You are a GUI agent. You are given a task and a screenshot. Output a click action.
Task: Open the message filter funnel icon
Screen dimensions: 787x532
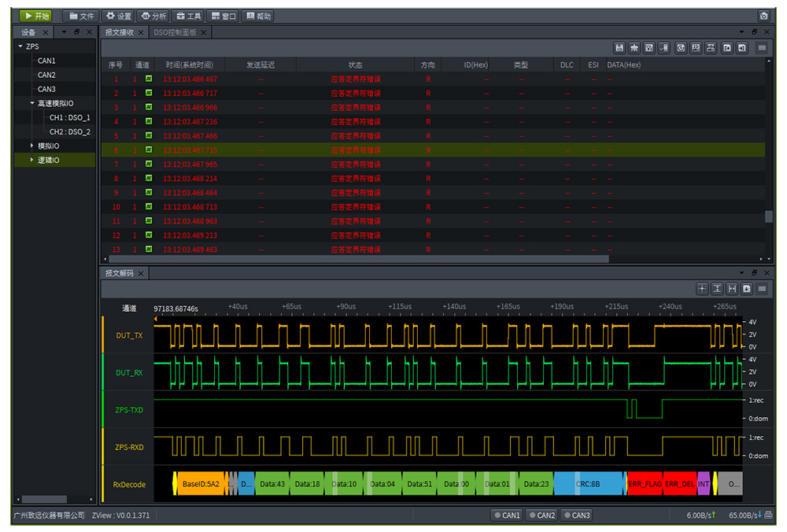point(649,48)
